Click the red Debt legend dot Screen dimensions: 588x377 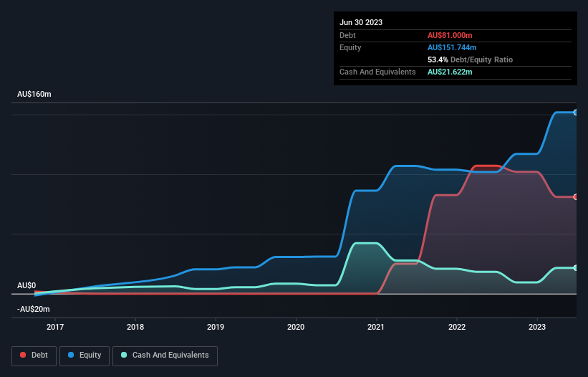coord(23,355)
